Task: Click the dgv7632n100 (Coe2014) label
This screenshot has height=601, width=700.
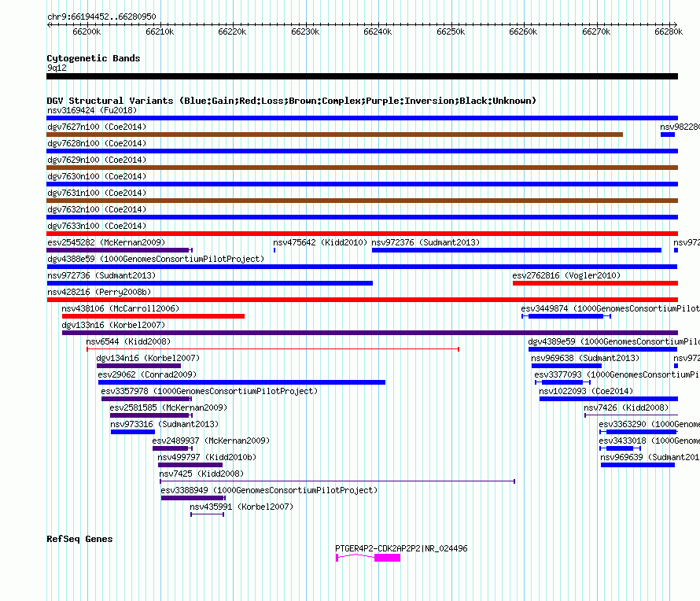Action: (97, 209)
